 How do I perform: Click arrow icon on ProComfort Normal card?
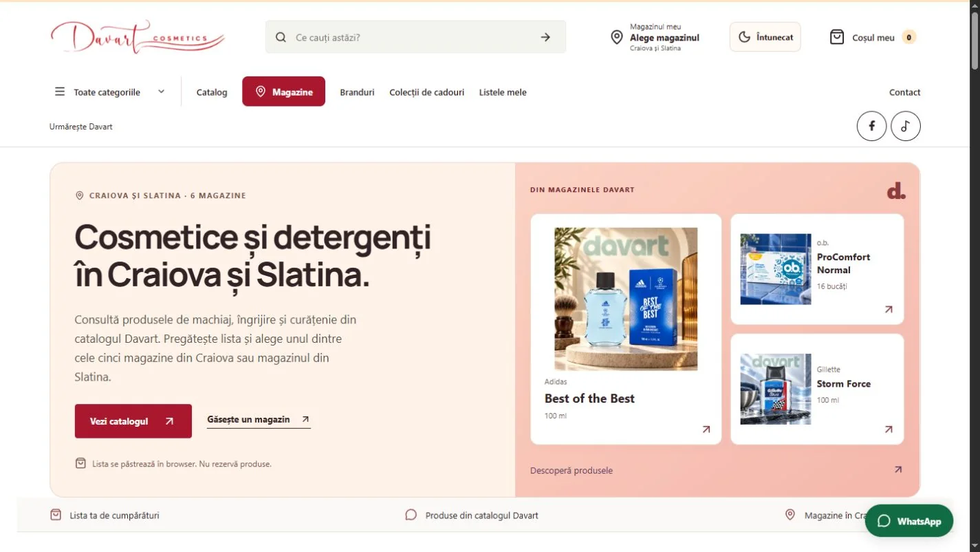tap(889, 310)
